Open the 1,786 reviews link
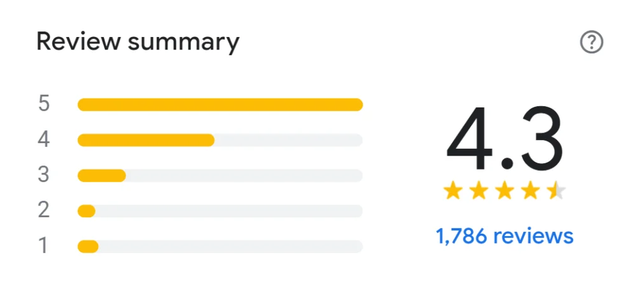Screen dimensions: 644x287 504,236
